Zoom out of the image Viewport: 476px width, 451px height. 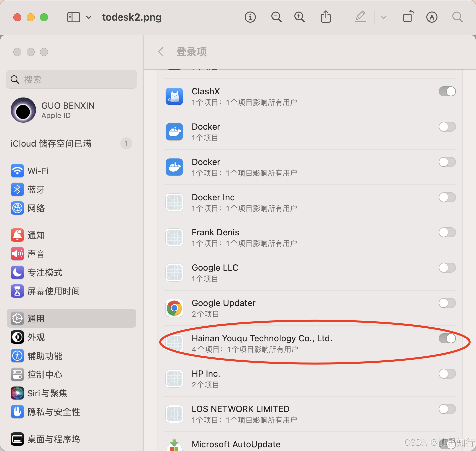[276, 17]
